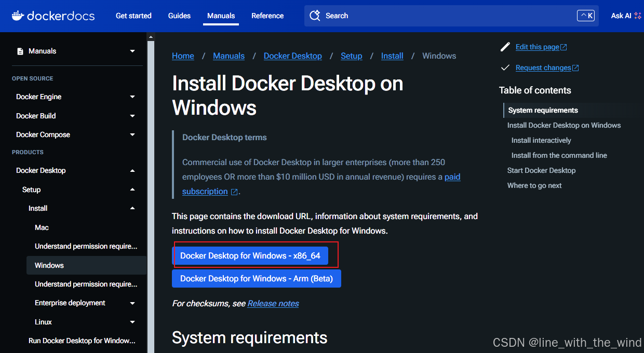Screen dimensions: 644x353
Task: Click the external link icon after Edit this page
Action: point(563,47)
